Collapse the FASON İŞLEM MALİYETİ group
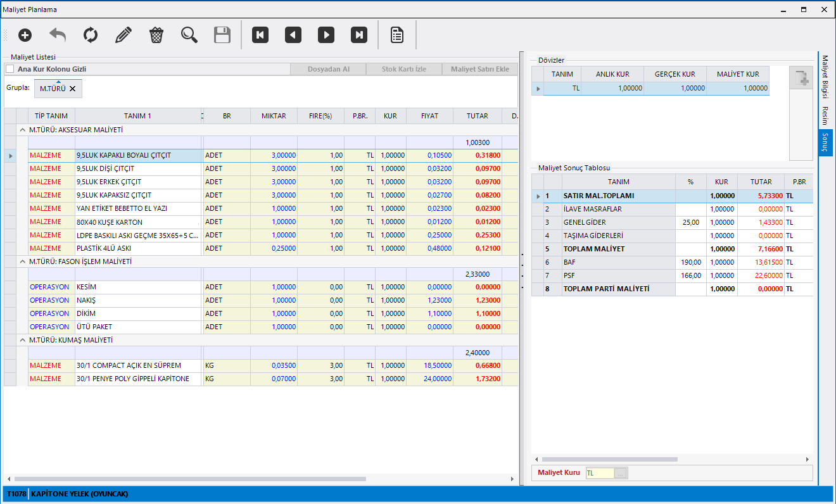836x504 pixels. tap(23, 261)
